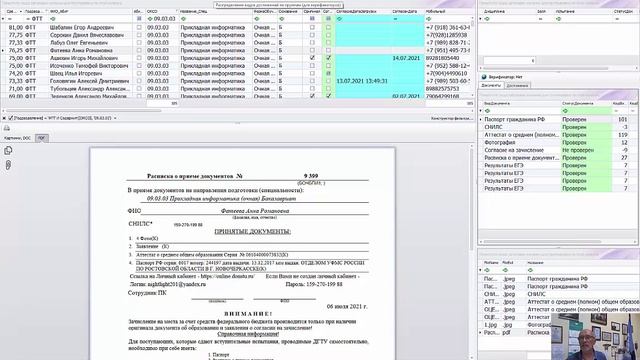The image size is (640, 360).
Task: Click the filter icon under Мобильный column
Action: tap(429, 19)
